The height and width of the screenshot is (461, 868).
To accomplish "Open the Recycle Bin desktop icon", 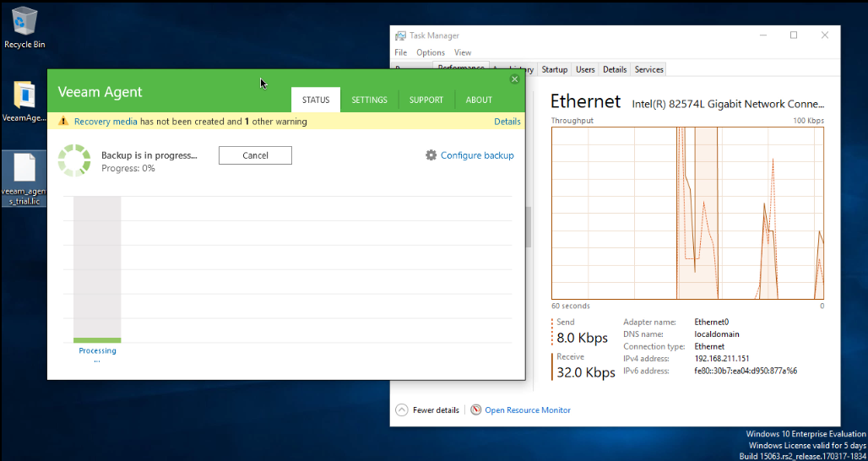I will (24, 28).
